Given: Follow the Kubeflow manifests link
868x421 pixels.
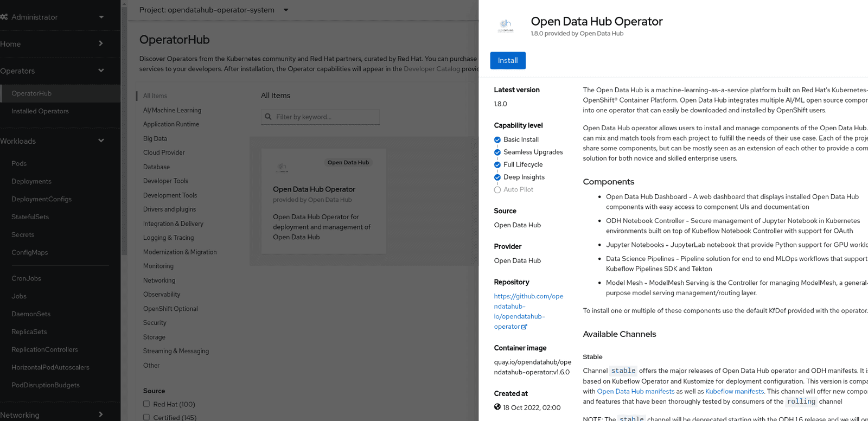Looking at the screenshot, I should 735,392.
